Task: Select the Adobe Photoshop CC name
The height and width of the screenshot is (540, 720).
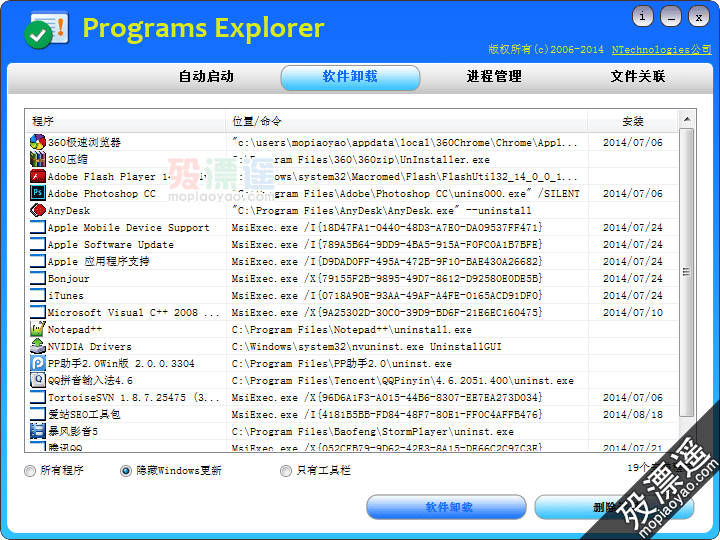Action: pos(101,194)
